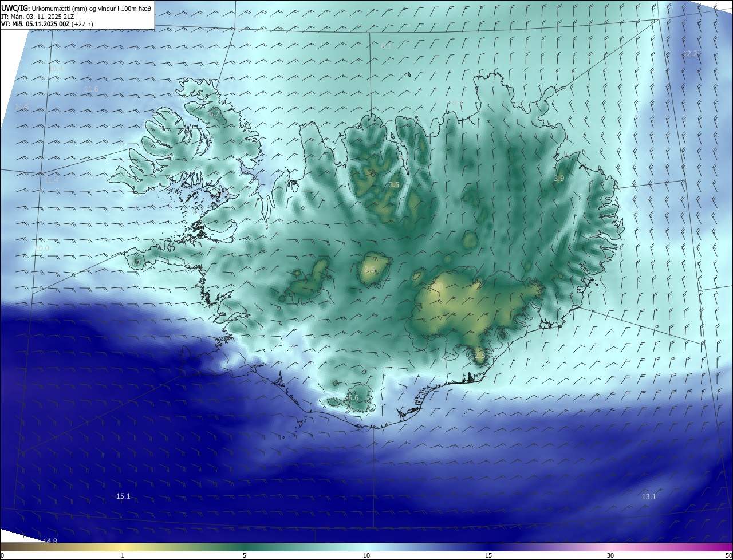Click the map value 15.1
Viewport: 733px width, 560px height.
(123, 496)
